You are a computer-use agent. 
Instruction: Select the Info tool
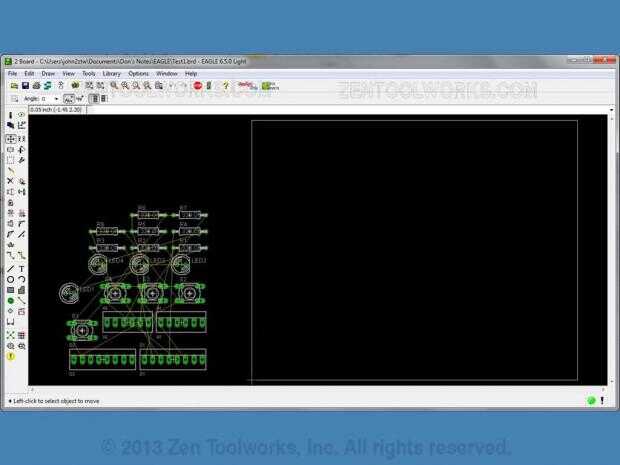pos(10,115)
